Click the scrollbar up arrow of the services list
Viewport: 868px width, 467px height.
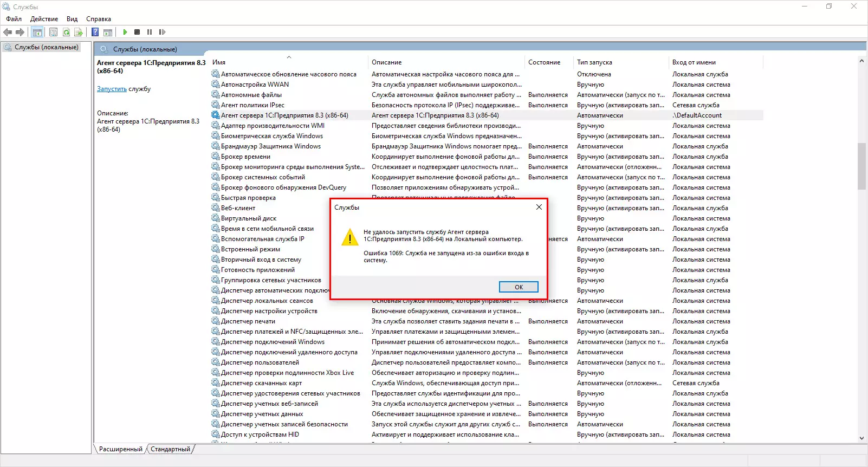pos(861,61)
